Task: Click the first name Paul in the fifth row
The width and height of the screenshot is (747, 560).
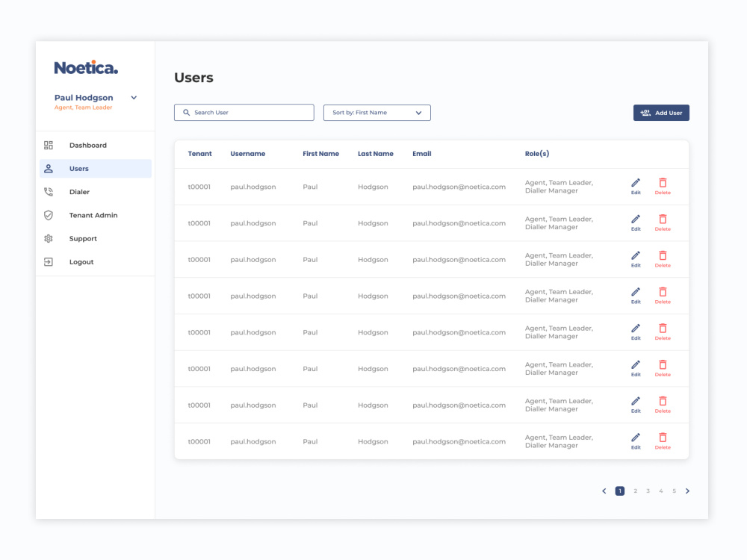Action: (x=310, y=332)
